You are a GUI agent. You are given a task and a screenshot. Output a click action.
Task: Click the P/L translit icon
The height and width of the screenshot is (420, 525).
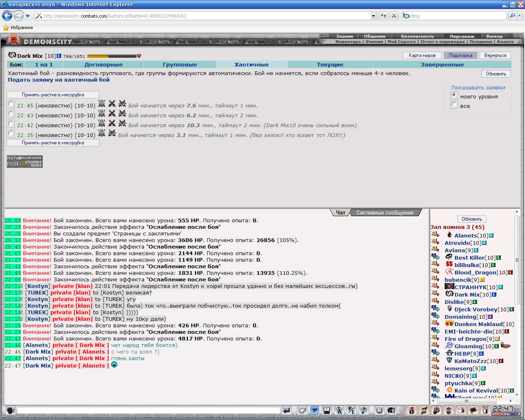pos(351,410)
